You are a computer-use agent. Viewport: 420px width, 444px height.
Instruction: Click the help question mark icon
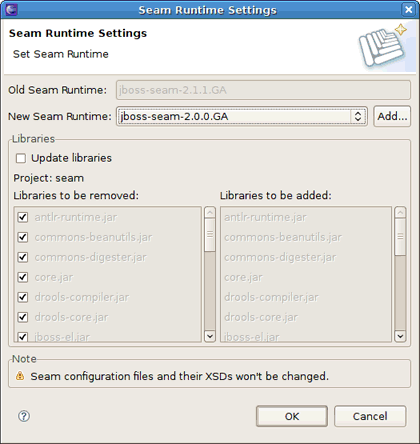point(24,416)
